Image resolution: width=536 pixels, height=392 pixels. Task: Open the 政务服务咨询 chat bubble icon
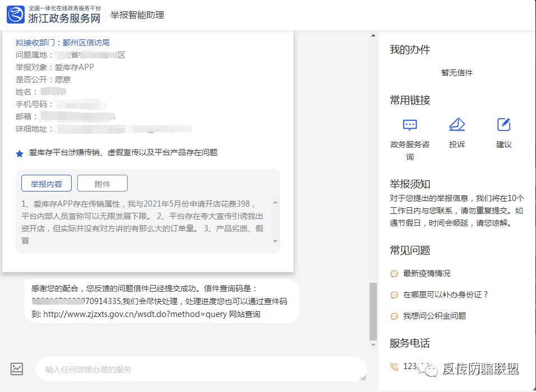point(410,125)
